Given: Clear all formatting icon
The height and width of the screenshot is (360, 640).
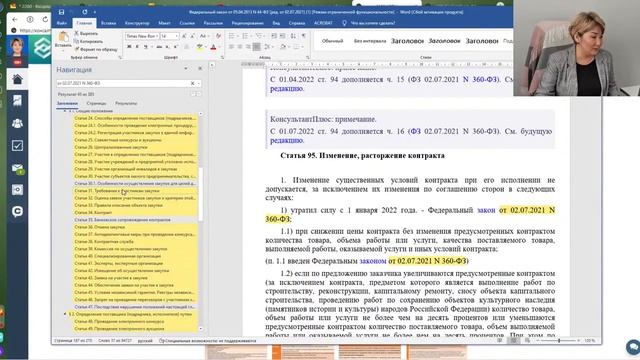Looking at the screenshot, I should click(218, 36).
